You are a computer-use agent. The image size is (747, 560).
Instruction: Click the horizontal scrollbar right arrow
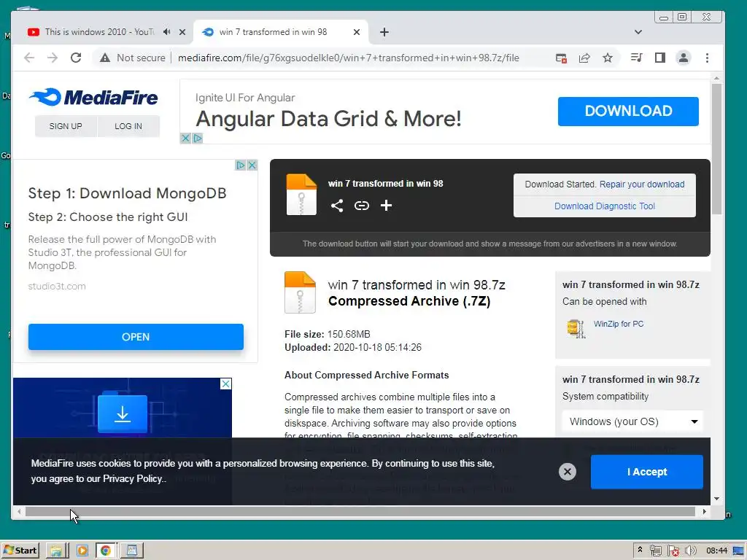(x=704, y=511)
